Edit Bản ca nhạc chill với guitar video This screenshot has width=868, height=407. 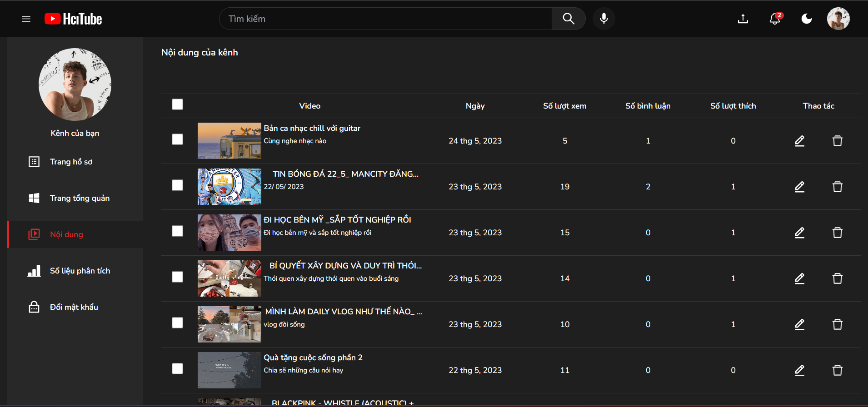point(800,141)
